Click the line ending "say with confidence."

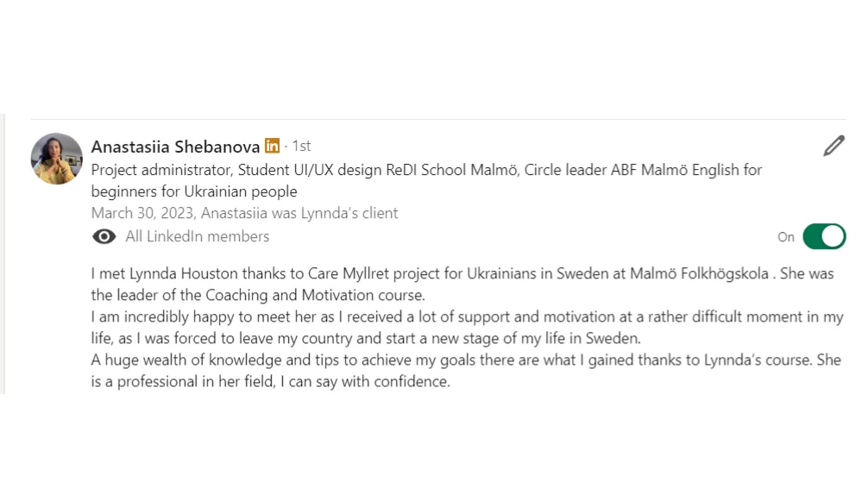point(271,382)
